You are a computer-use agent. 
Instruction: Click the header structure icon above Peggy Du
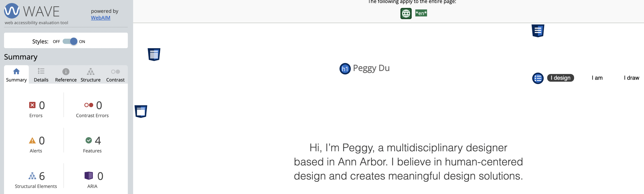tap(154, 54)
